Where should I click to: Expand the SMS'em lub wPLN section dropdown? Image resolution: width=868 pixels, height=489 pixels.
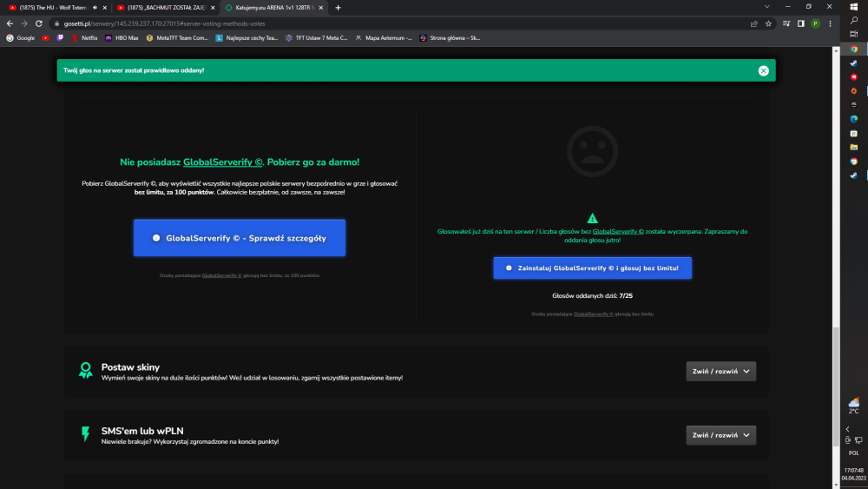[x=720, y=435]
